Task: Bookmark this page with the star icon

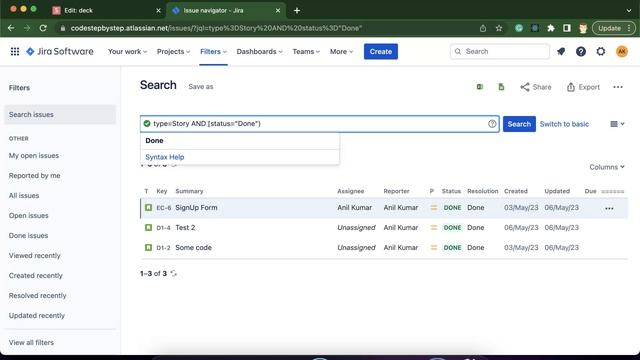Action: (x=499, y=28)
